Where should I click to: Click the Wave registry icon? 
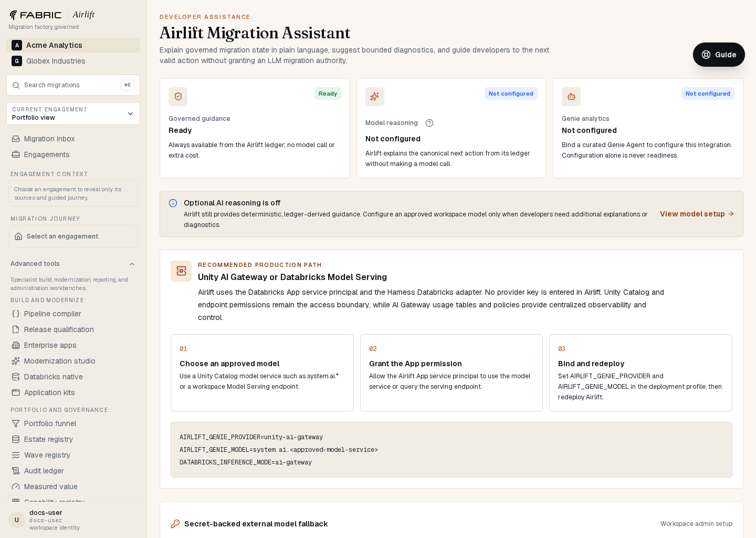16,455
